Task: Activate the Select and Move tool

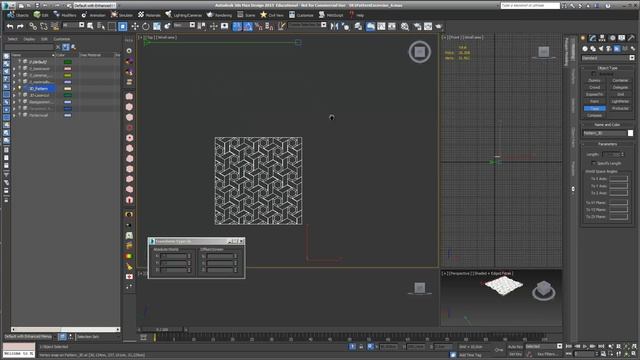Action: (135, 26)
